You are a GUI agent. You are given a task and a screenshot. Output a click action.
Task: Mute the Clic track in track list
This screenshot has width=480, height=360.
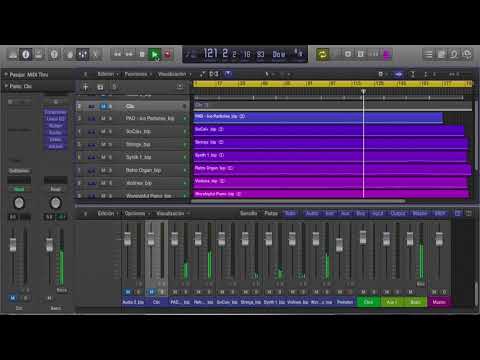tap(103, 106)
